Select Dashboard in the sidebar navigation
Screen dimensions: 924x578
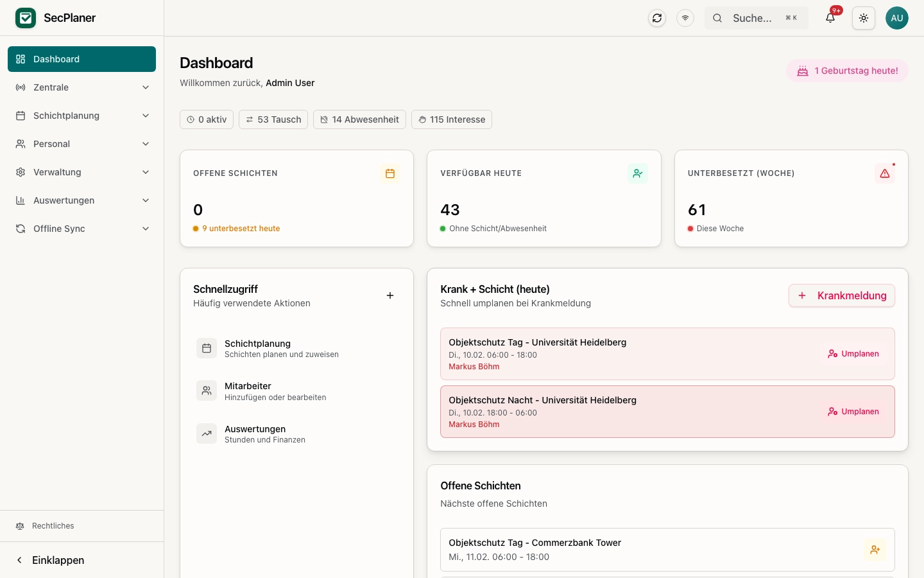(x=81, y=59)
